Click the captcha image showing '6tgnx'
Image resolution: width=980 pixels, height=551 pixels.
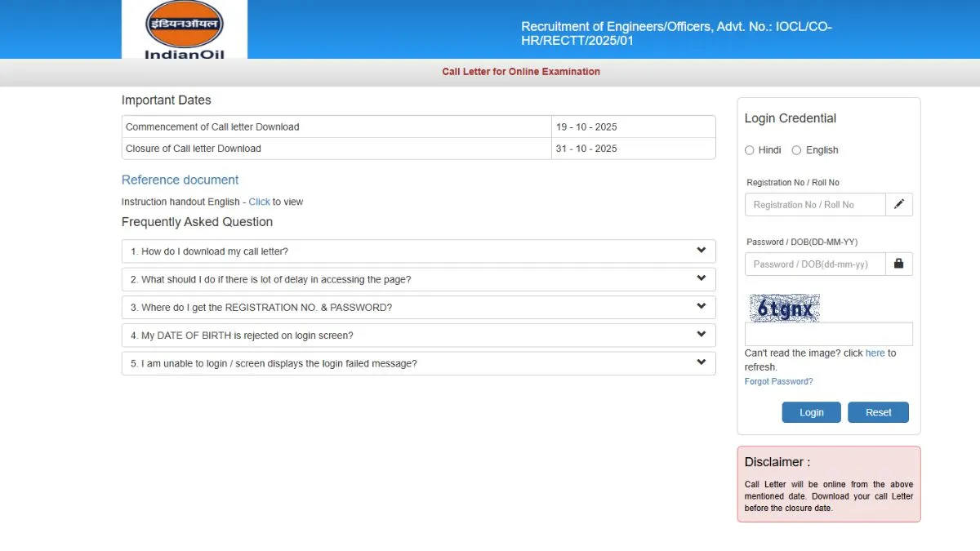pos(784,308)
